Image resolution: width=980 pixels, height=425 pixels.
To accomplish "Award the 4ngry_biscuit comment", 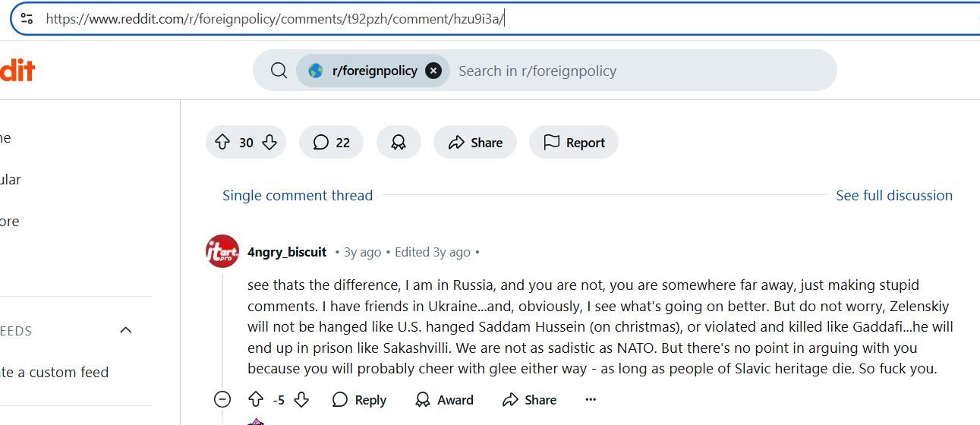I will tap(444, 399).
